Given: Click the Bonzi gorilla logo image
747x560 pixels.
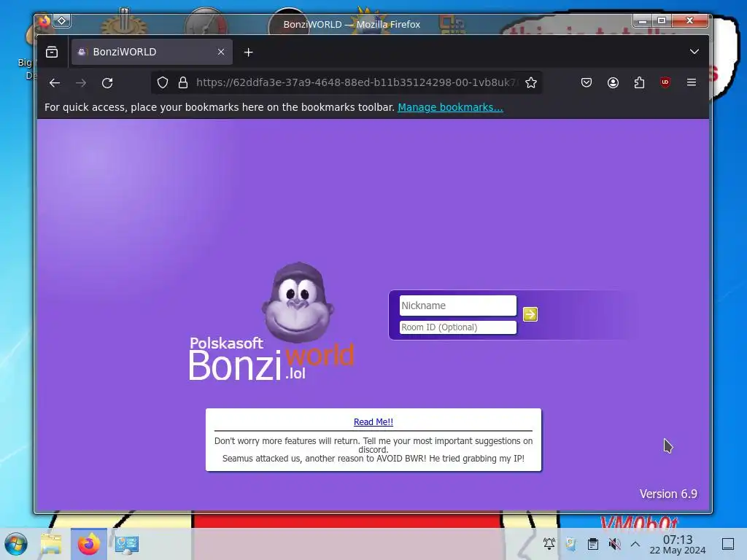Looking at the screenshot, I should [x=298, y=302].
